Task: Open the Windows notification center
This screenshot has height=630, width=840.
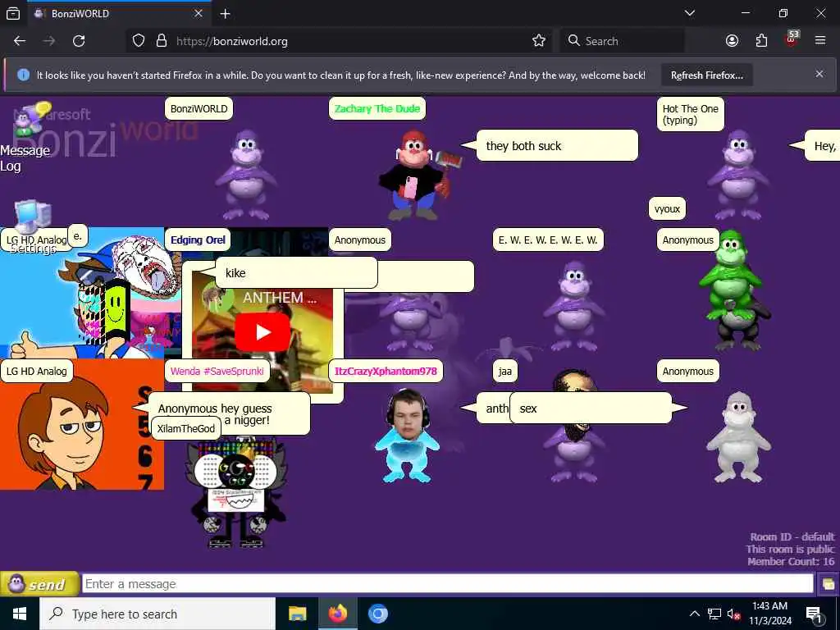Action: (814, 614)
